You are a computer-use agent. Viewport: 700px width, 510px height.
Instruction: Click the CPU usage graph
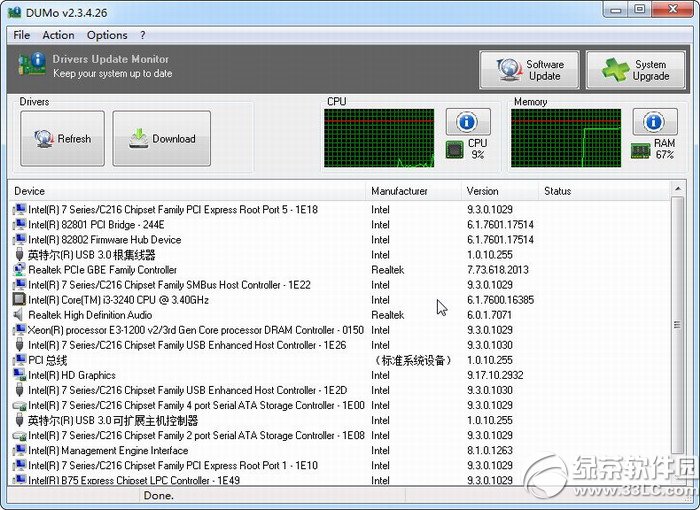point(379,138)
